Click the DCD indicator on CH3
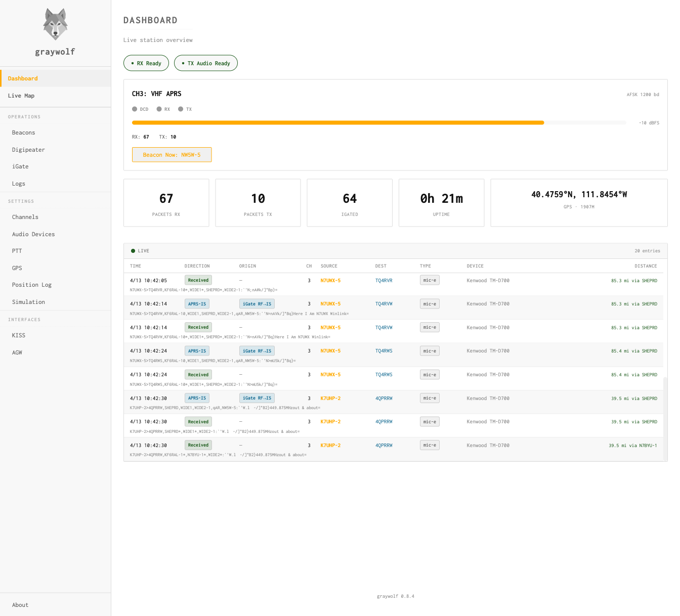Image resolution: width=680 pixels, height=616 pixels. [136, 109]
